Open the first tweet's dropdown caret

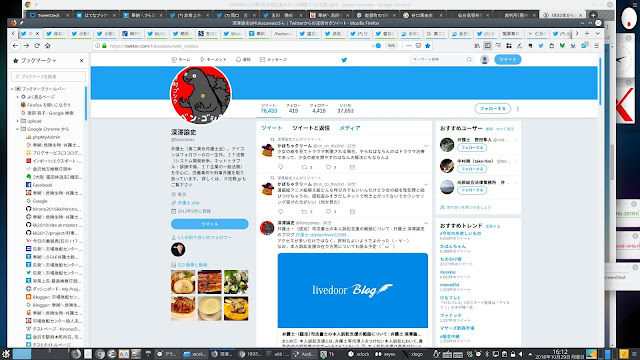[x=426, y=146]
